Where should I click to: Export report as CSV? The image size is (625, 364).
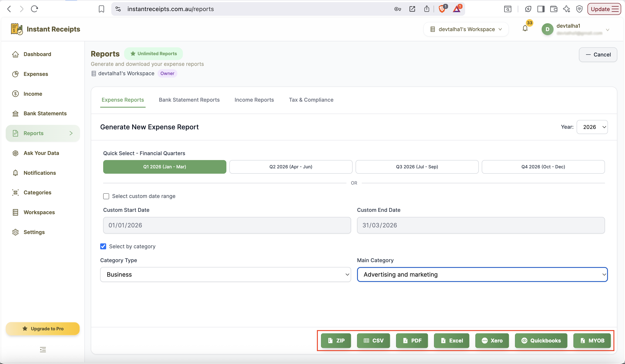point(373,340)
